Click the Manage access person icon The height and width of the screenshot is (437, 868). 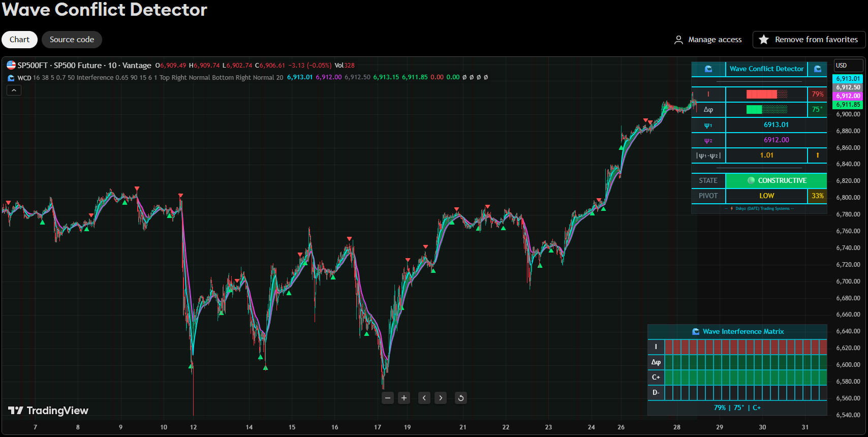(x=678, y=40)
